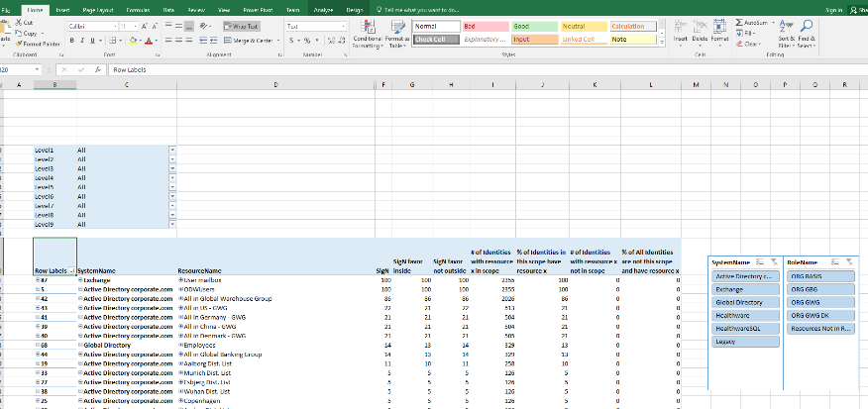Click the Insert Function fx icon
The height and width of the screenshot is (409, 868).
98,69
